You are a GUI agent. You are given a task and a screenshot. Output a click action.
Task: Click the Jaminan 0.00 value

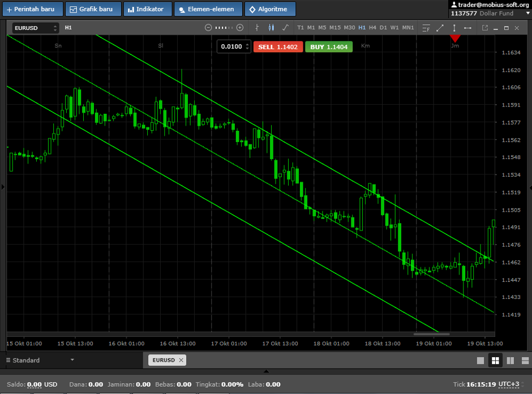pos(143,384)
